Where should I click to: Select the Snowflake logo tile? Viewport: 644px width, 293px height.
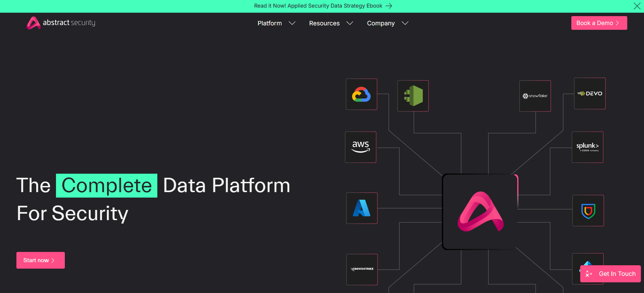(535, 96)
